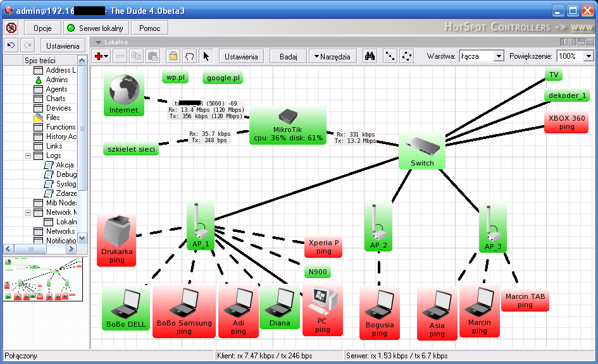Select the N900 node
The image size is (598, 364).
(318, 272)
